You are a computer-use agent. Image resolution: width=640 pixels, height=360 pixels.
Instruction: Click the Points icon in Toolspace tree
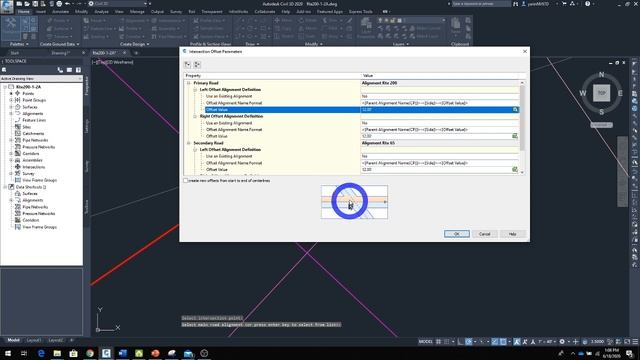point(18,93)
